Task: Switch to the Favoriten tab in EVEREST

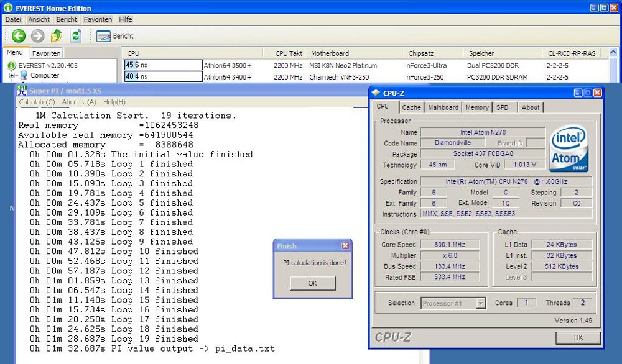Action: pyautogui.click(x=47, y=53)
